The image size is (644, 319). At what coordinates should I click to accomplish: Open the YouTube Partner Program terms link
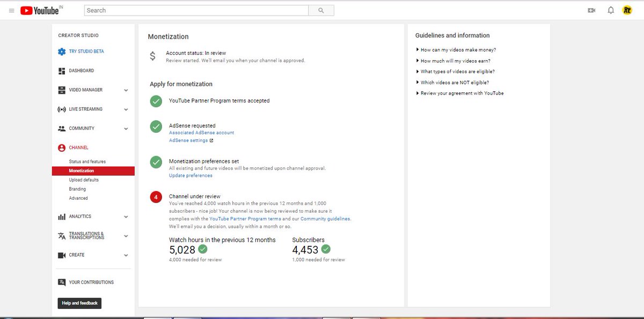(x=245, y=219)
